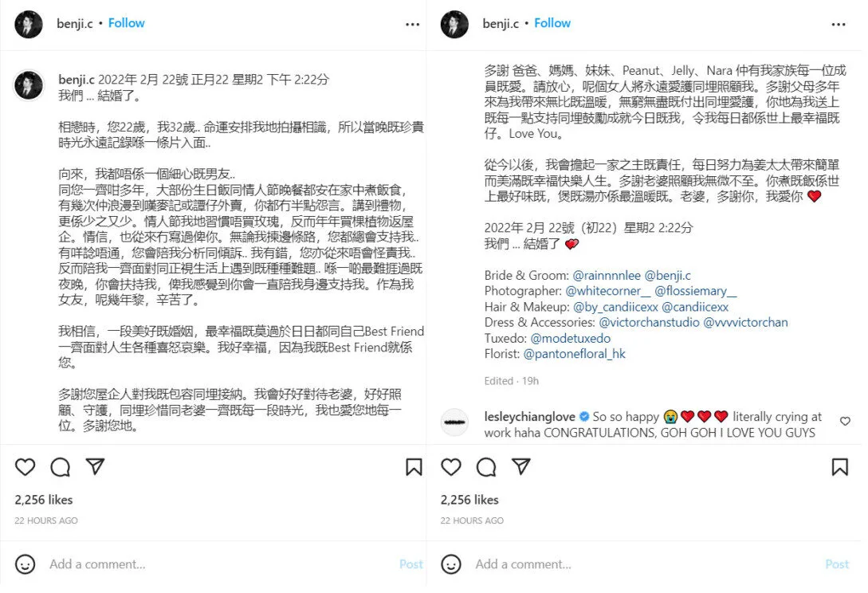Open more options menu on left post
Screen dimensions: 868x593
click(412, 25)
